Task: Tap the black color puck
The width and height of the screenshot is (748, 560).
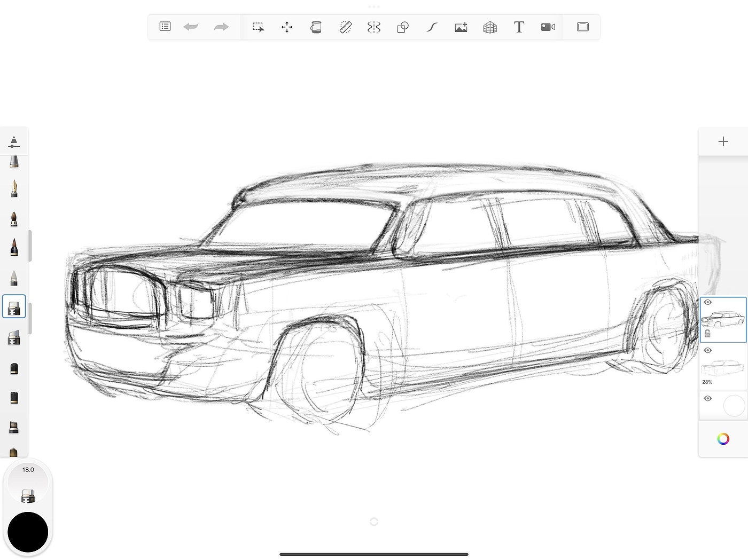Action: pos(28,532)
